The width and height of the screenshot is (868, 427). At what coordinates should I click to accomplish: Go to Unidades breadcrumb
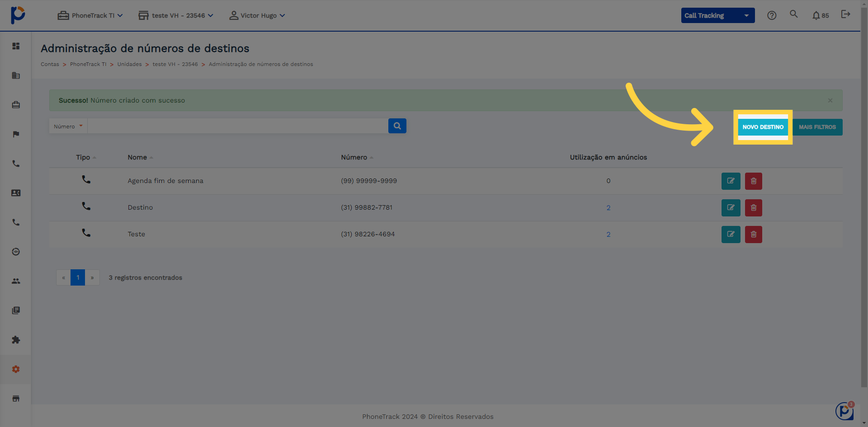tap(129, 64)
